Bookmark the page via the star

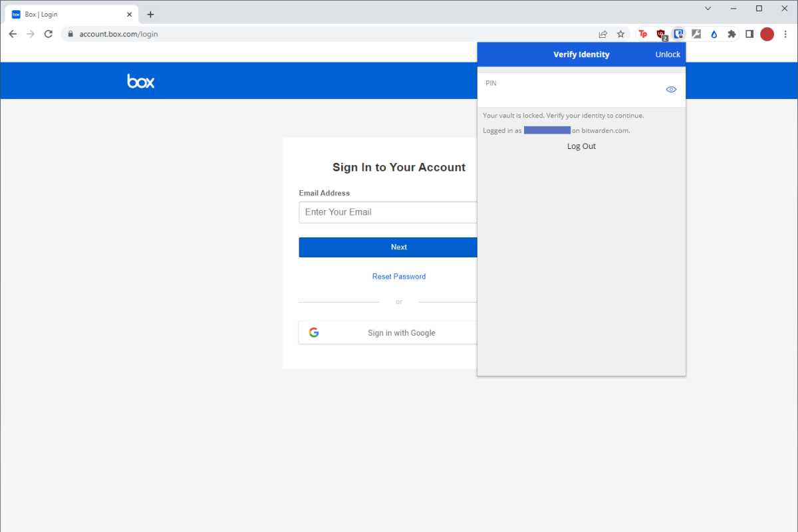[x=620, y=33]
